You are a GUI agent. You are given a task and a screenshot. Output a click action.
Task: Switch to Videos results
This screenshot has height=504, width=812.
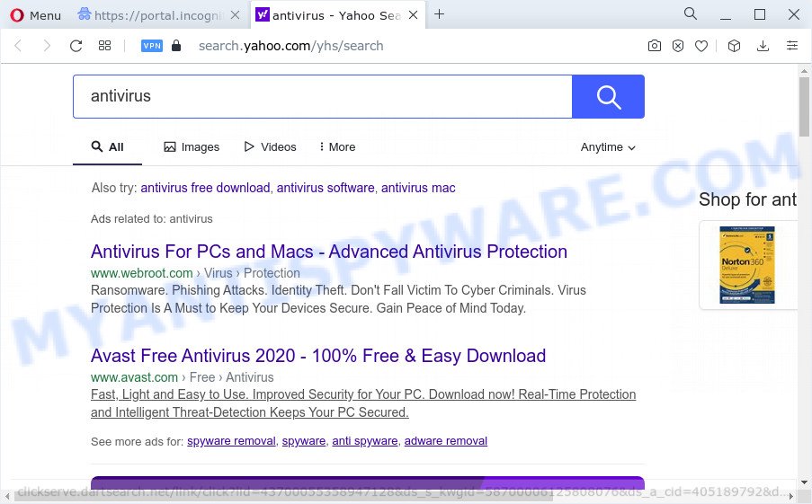point(270,147)
